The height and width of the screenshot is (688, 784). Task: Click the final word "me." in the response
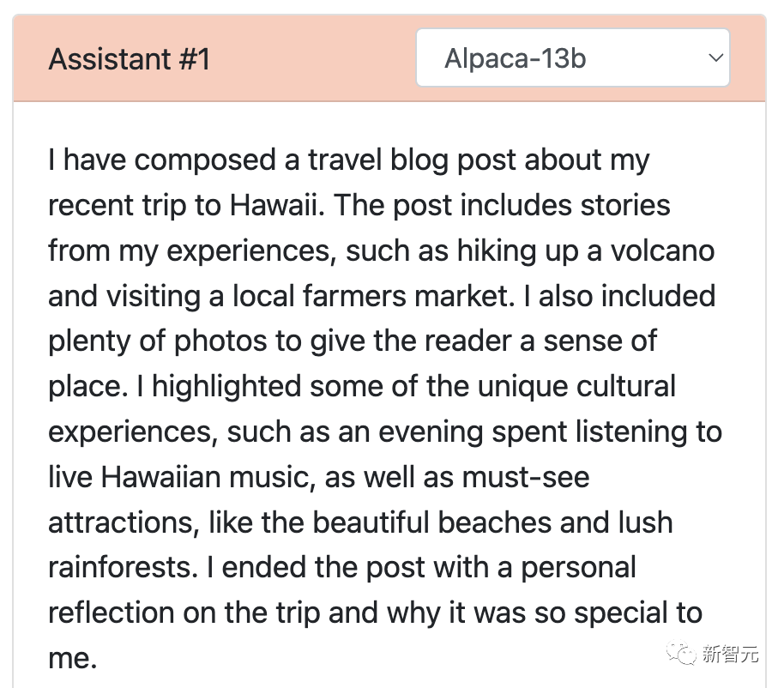72,658
